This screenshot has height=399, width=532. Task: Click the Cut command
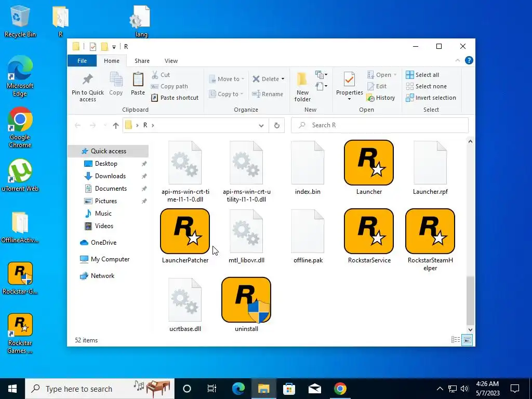tap(161, 75)
